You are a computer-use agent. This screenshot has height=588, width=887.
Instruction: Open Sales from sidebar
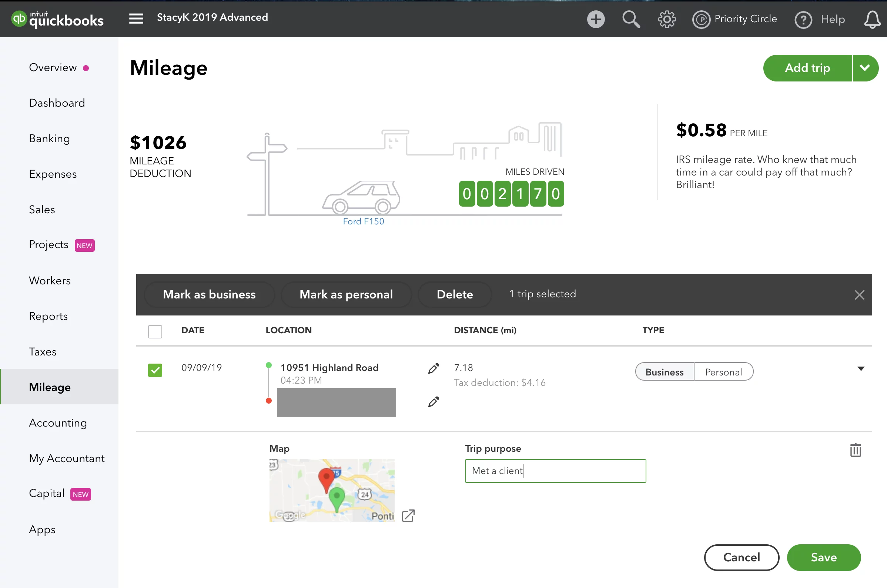pos(42,209)
